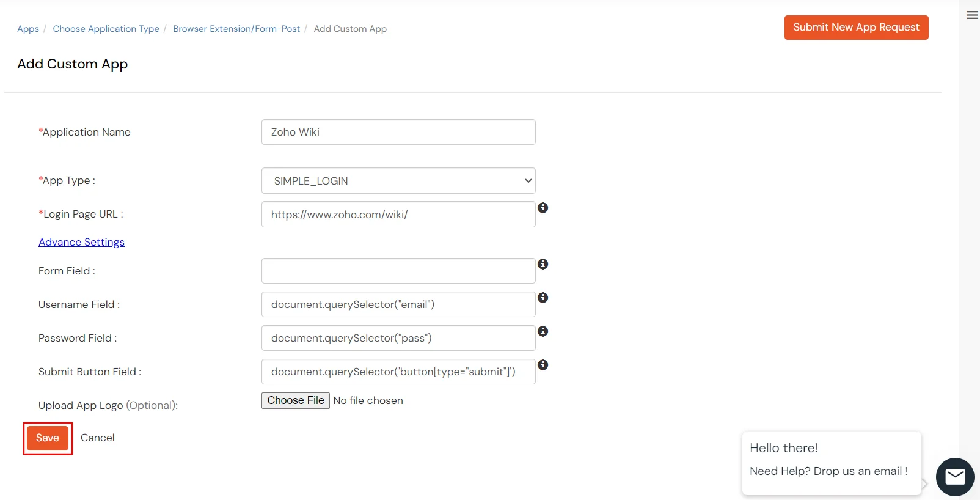Click 'No file chosen' text

[x=368, y=400]
